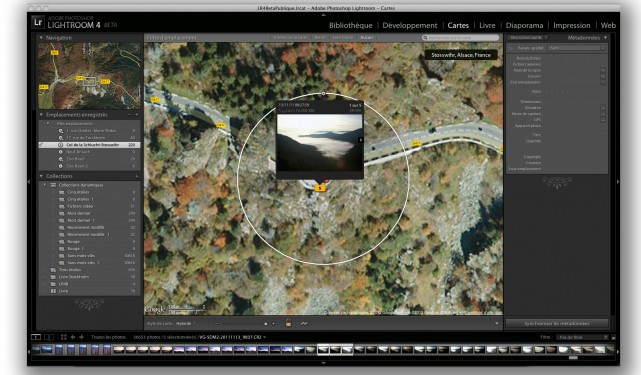This screenshot has height=375, width=641.
Task: Collapse the Emplacements enregistrés panel
Action: [x=41, y=115]
